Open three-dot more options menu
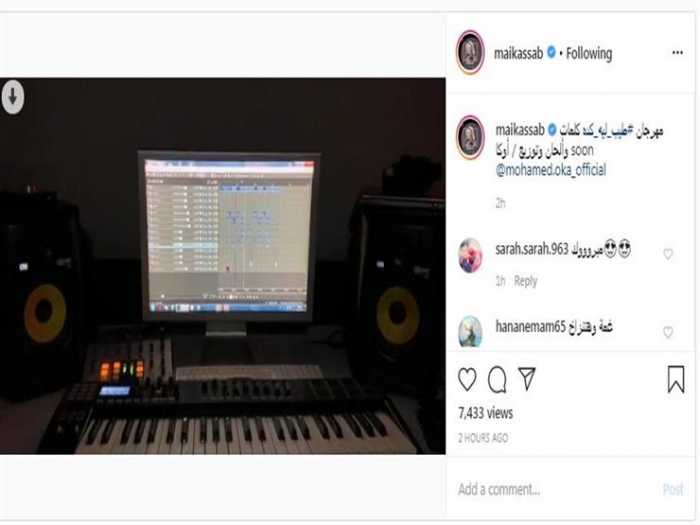Viewport: 700px width, 525px height. coord(677,53)
